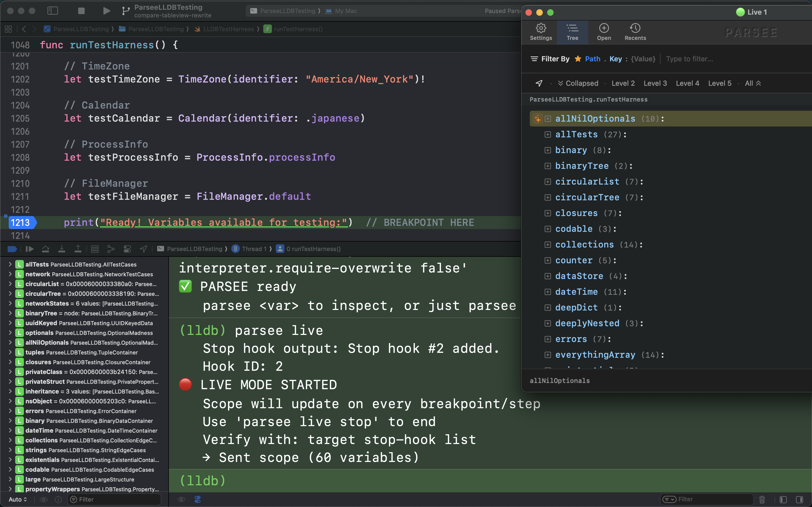Disclose networkStates in Xcode variables view
Screen dimensions: 812x507
(x=10, y=303)
